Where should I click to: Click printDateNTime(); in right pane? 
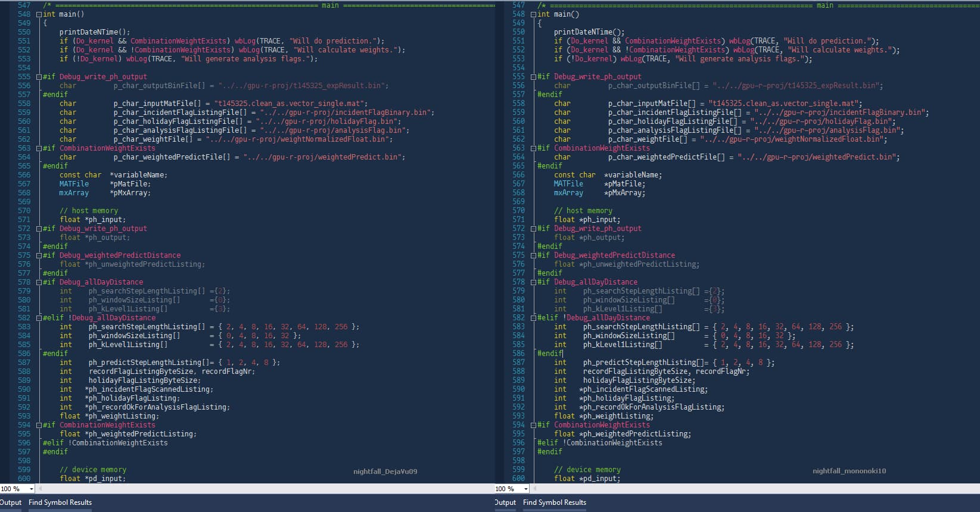[x=589, y=32]
